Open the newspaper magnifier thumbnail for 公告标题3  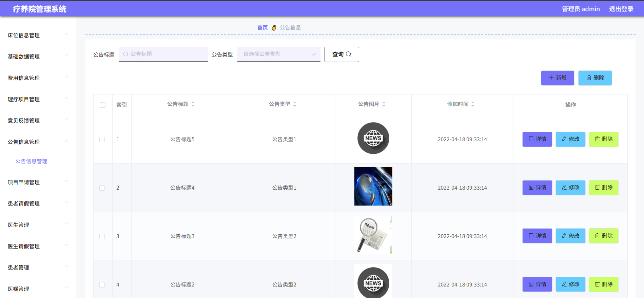(x=373, y=235)
